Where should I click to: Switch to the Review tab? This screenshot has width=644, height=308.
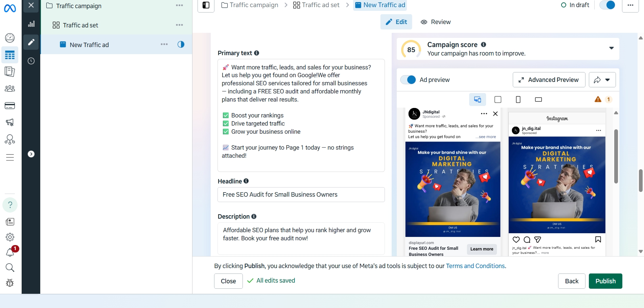coord(436,22)
